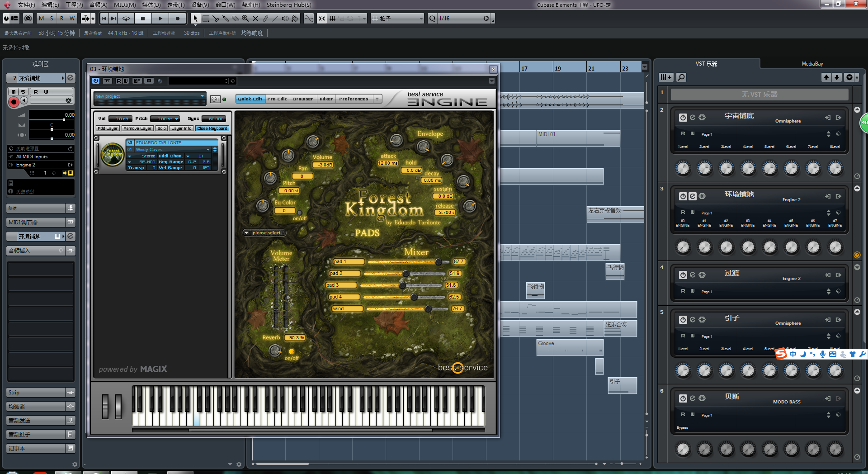The height and width of the screenshot is (474, 868).
Task: Switch to the Pro Edit tab
Action: pyautogui.click(x=277, y=99)
